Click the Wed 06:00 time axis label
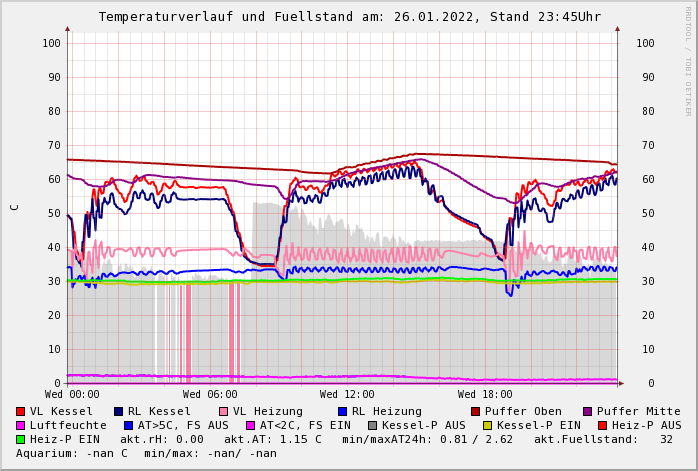The height and width of the screenshot is (471, 698). (210, 395)
